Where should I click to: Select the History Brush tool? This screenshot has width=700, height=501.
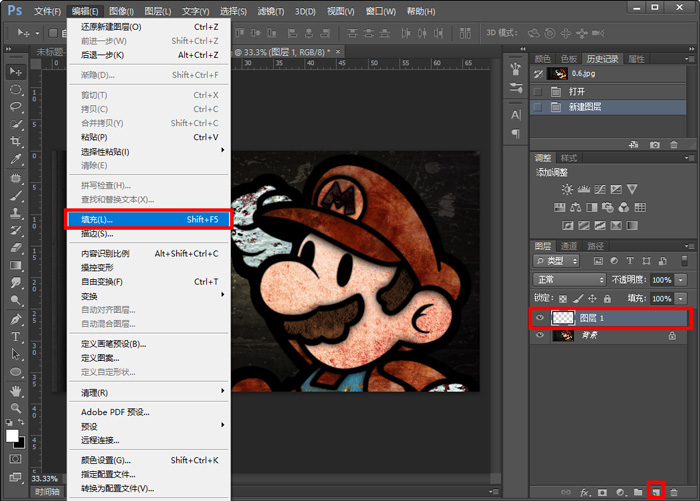tap(16, 230)
